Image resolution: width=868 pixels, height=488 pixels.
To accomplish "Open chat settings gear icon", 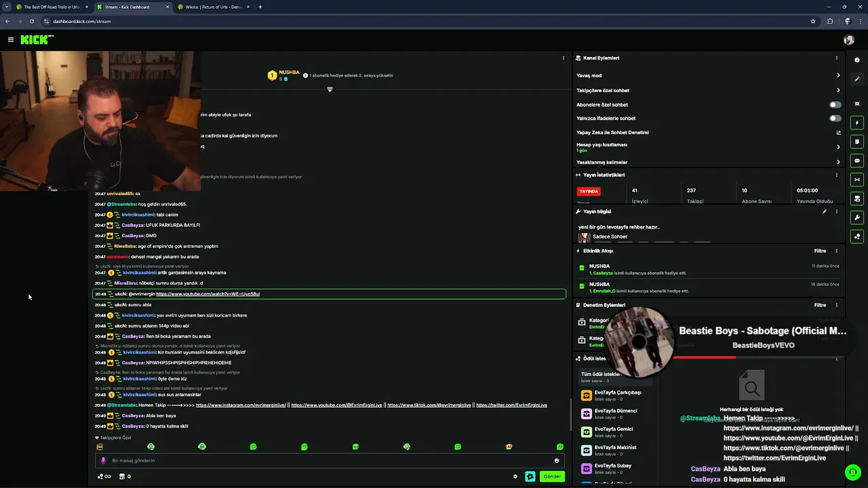I will [515, 476].
